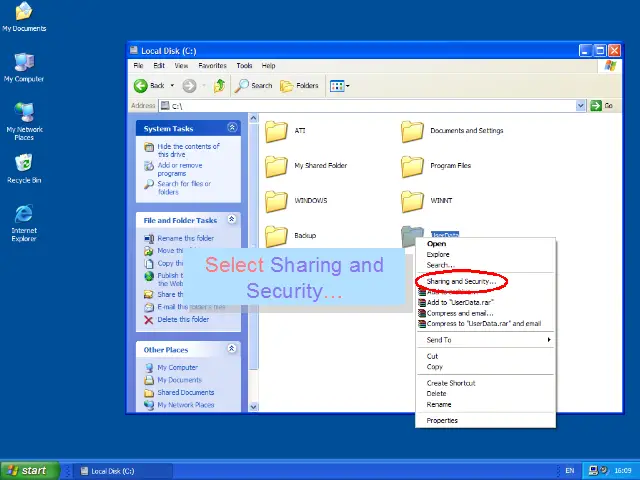Toggle the Folders pane button
This screenshot has width=640, height=480.
pyautogui.click(x=299, y=86)
